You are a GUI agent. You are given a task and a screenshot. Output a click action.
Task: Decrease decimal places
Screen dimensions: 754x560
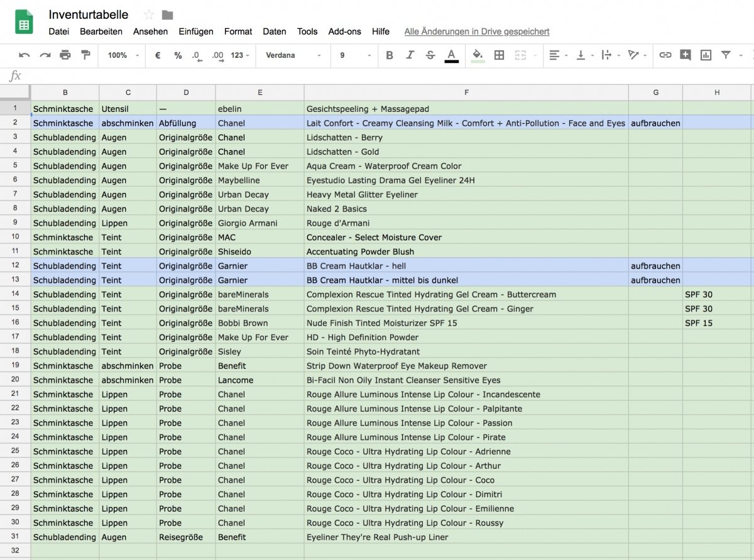coord(197,55)
